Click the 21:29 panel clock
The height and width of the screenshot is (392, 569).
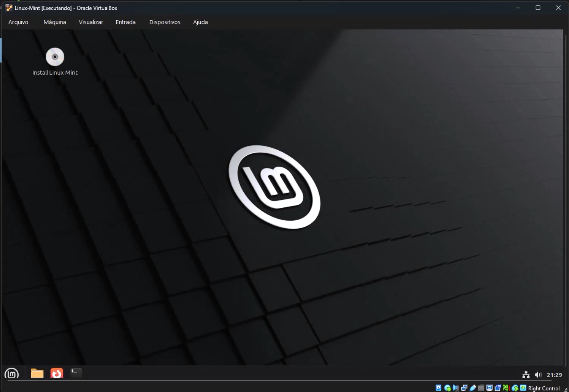(555, 375)
